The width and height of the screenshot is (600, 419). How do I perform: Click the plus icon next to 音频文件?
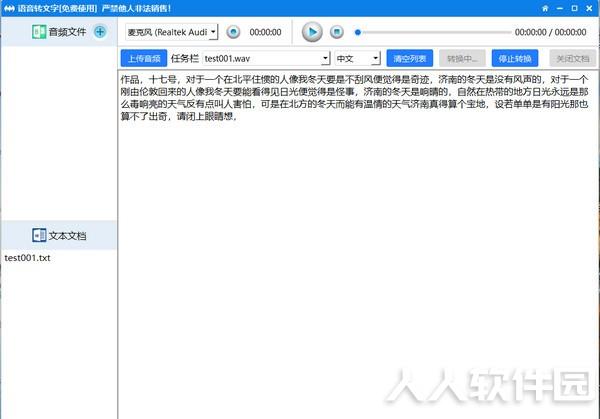click(100, 32)
